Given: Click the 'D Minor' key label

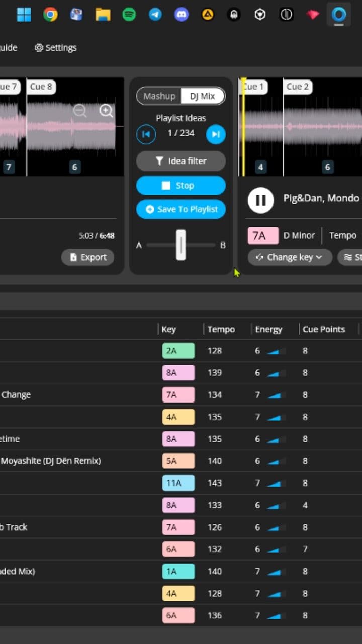Looking at the screenshot, I should [x=299, y=235].
